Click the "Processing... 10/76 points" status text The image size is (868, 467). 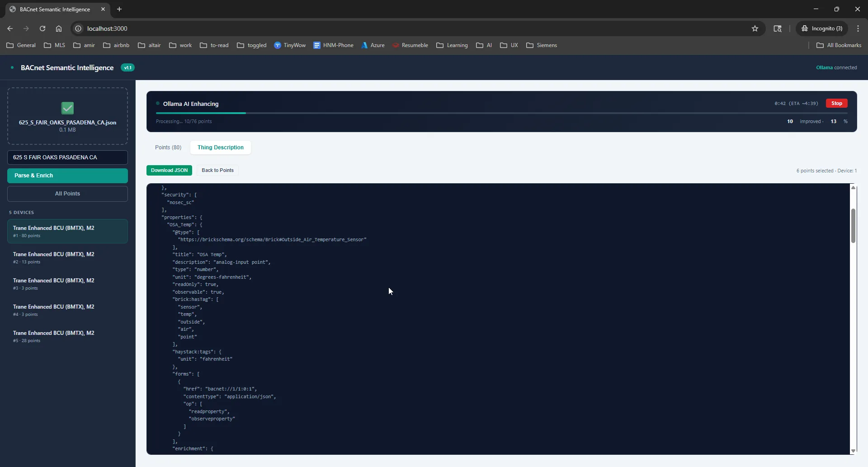184,122
